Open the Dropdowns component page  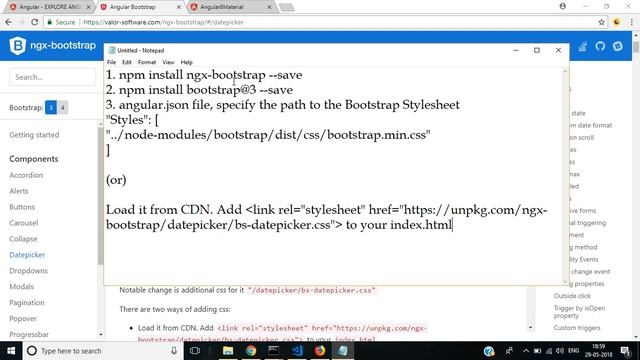(29, 271)
